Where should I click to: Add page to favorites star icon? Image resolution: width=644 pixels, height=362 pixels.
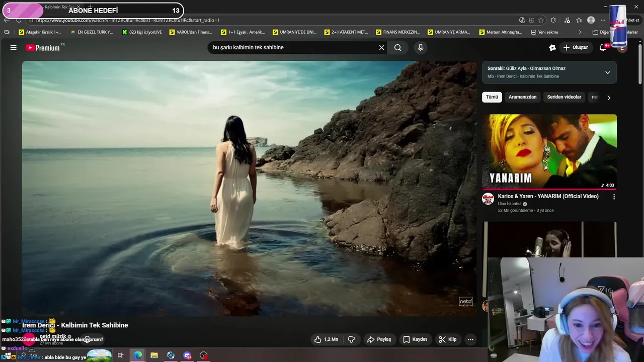tap(541, 20)
